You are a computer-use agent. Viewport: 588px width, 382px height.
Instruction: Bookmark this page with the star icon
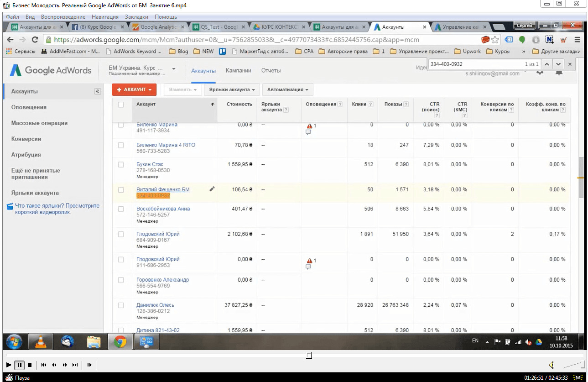point(495,40)
